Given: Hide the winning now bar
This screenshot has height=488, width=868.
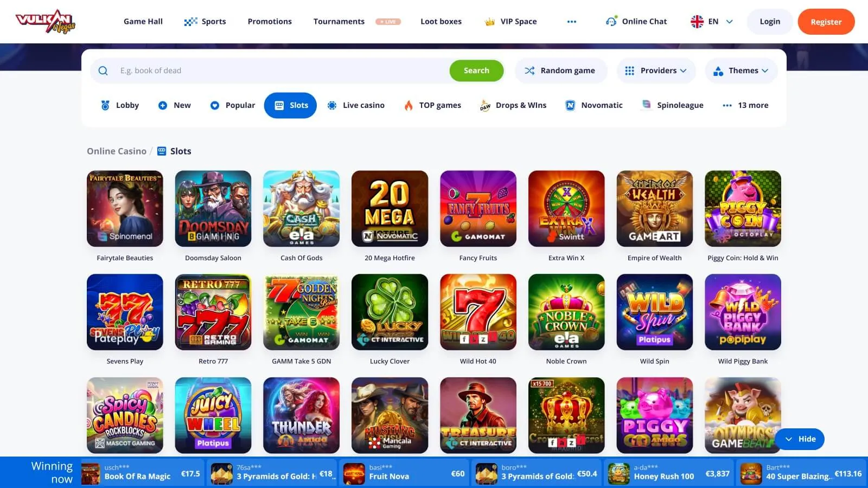Looking at the screenshot, I should point(800,439).
